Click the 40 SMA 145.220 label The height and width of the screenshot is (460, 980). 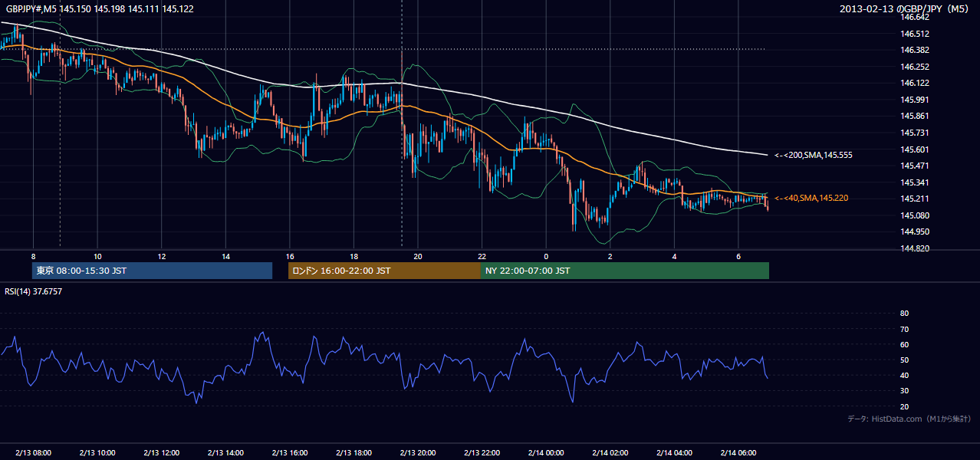tap(811, 198)
